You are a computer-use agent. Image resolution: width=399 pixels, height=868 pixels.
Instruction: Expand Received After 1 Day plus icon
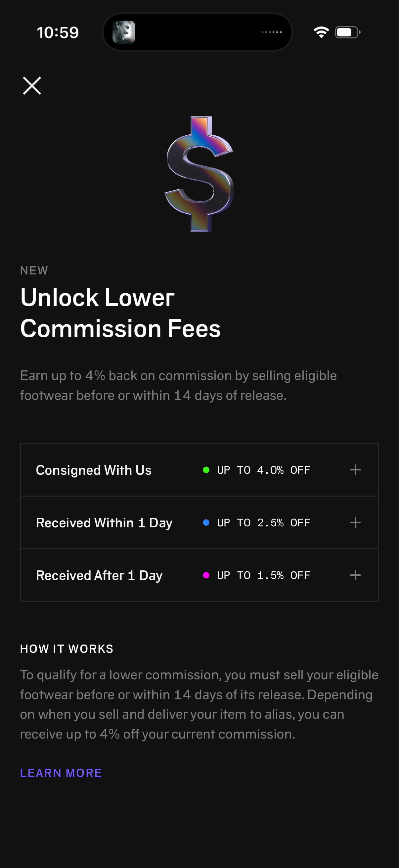355,575
